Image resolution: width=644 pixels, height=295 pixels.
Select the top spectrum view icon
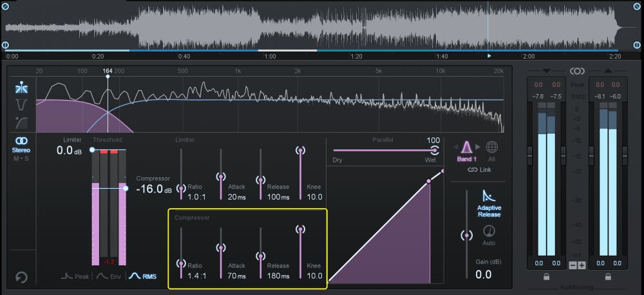point(21,88)
